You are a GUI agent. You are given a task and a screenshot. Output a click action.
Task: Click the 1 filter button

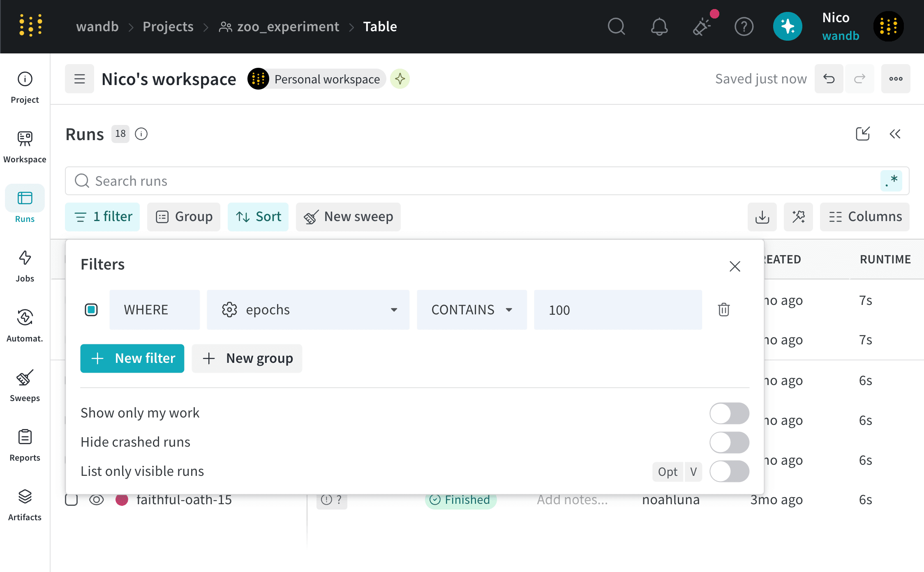tap(102, 217)
